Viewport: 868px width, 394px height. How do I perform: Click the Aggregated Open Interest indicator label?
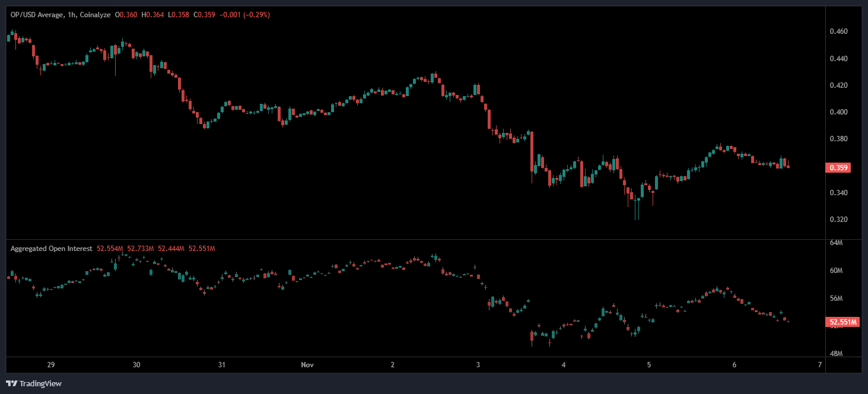[51, 249]
